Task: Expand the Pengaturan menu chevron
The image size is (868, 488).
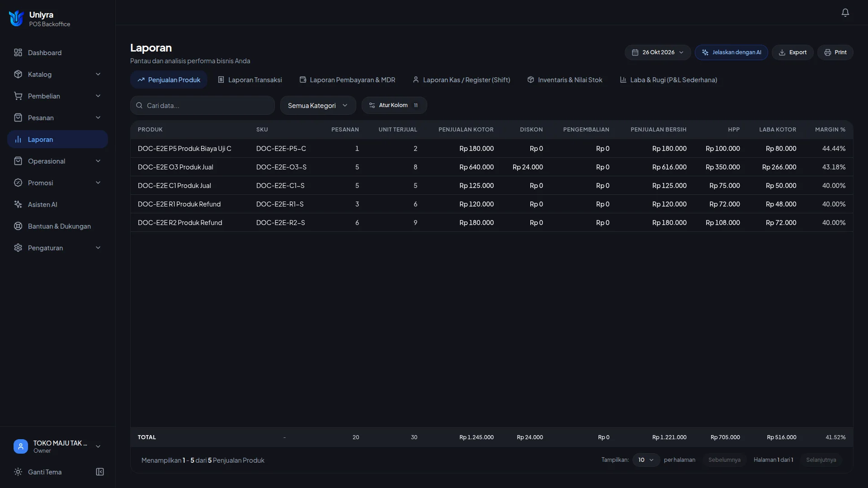Action: (x=98, y=248)
